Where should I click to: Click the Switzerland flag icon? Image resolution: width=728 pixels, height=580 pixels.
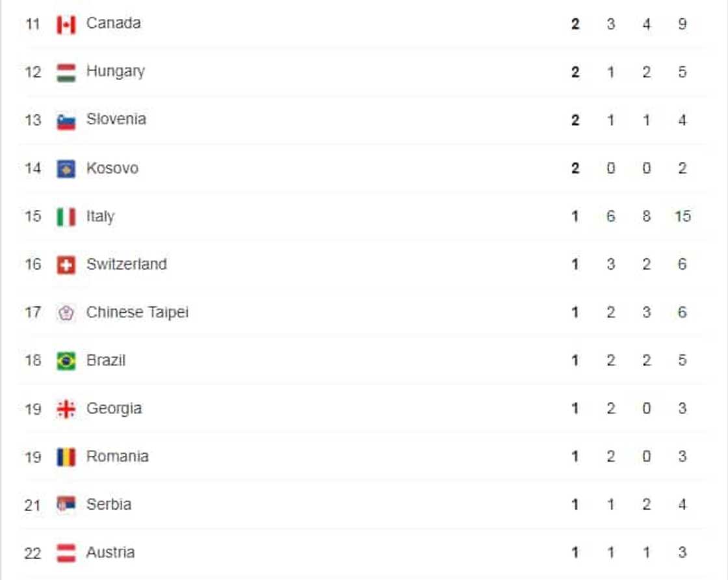tap(66, 265)
